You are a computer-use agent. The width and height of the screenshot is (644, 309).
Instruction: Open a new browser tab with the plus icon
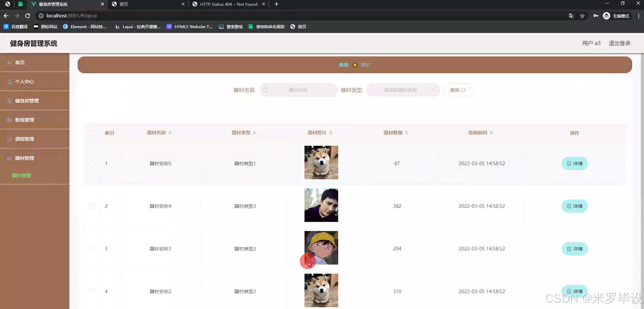(x=276, y=4)
